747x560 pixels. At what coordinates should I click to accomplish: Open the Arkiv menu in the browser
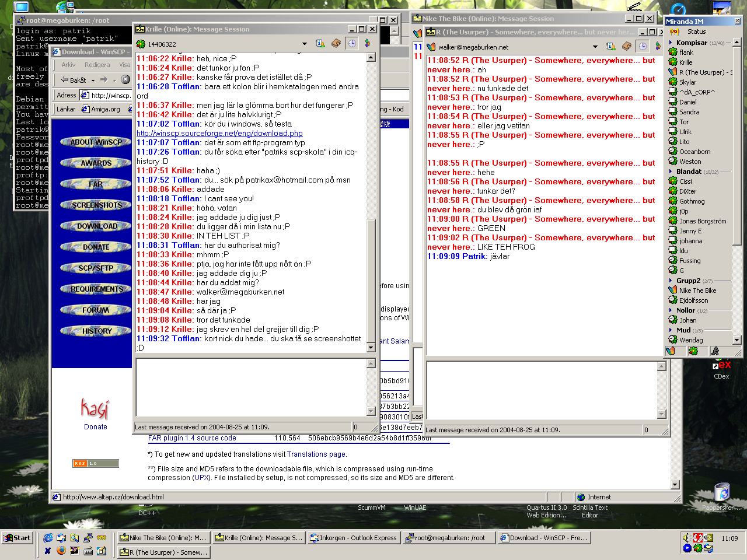(68, 65)
